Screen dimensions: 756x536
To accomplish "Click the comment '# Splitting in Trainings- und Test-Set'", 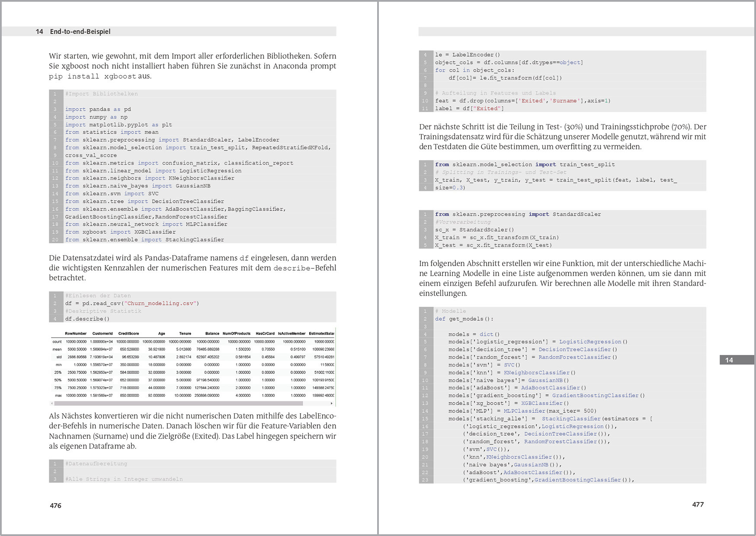I will [x=501, y=172].
